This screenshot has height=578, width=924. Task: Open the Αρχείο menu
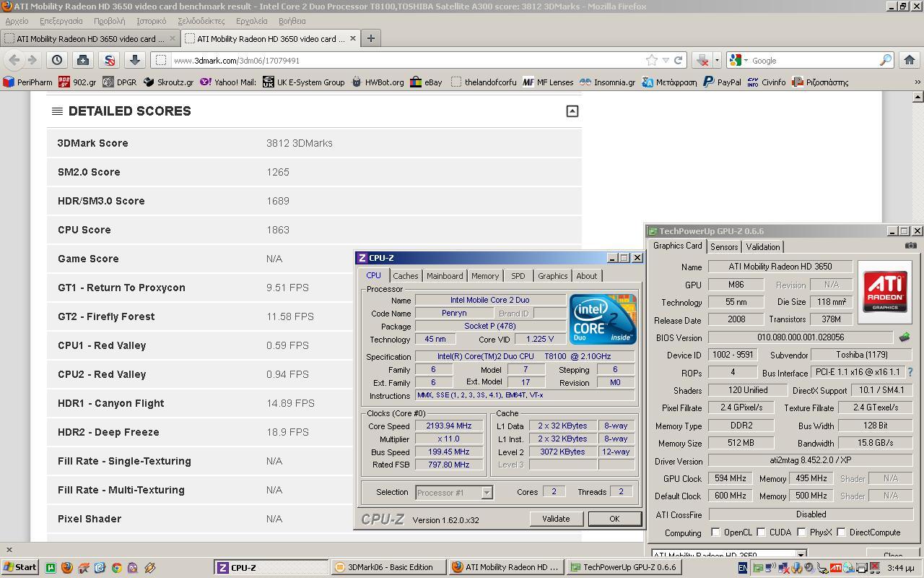(17, 21)
